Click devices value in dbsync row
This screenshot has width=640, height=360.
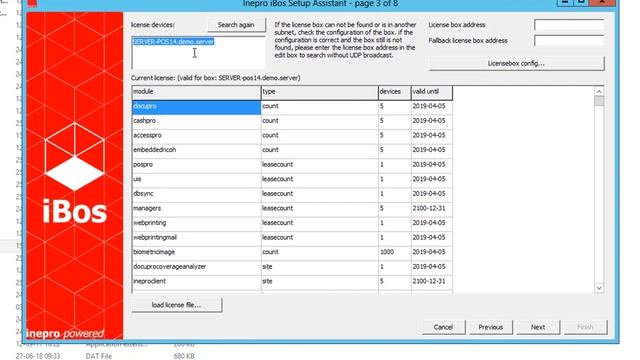(x=382, y=194)
